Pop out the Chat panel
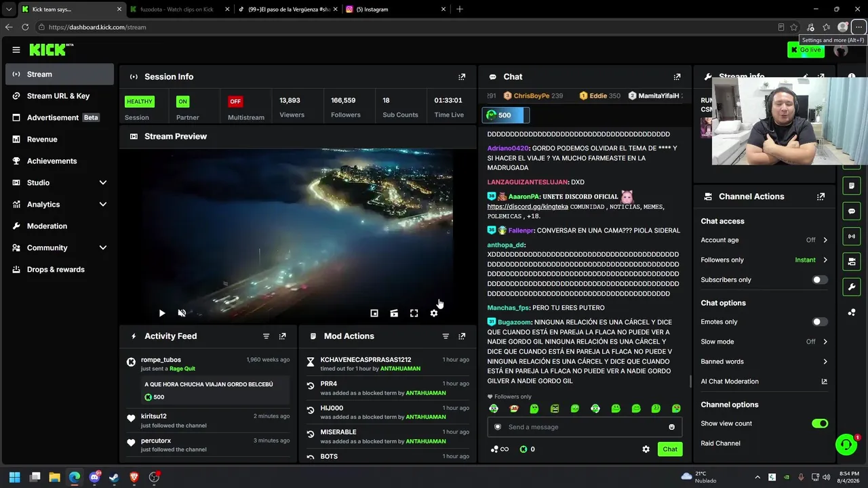Screen dimensions: 868x488 pyautogui.click(x=677, y=77)
